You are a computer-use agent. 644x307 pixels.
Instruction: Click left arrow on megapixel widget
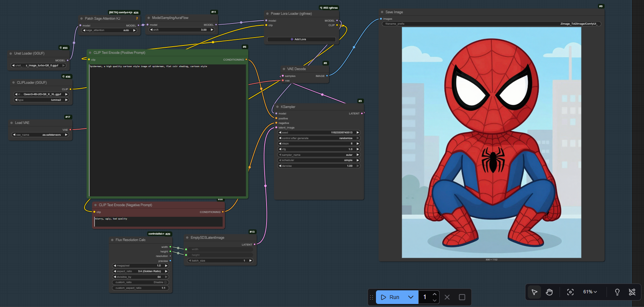pos(115,266)
